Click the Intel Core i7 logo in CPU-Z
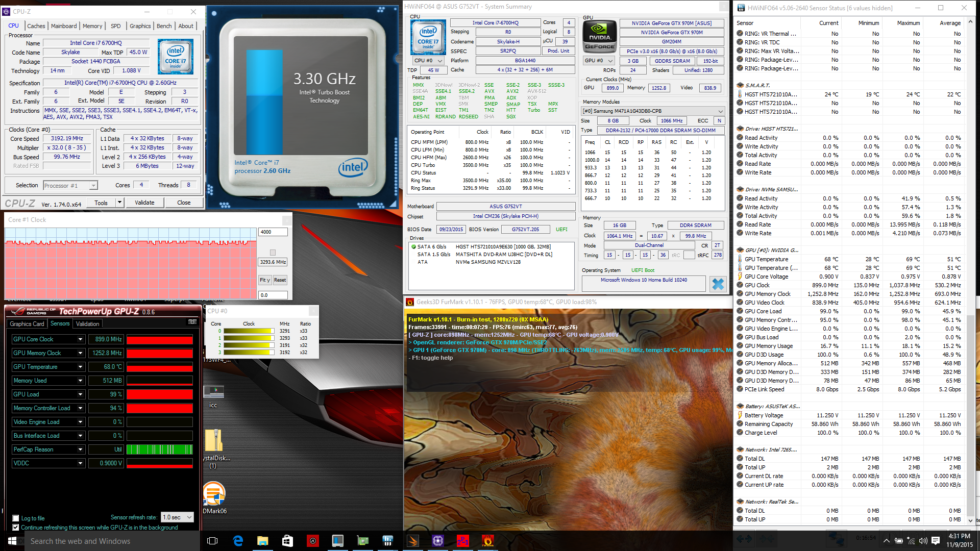 coord(176,57)
